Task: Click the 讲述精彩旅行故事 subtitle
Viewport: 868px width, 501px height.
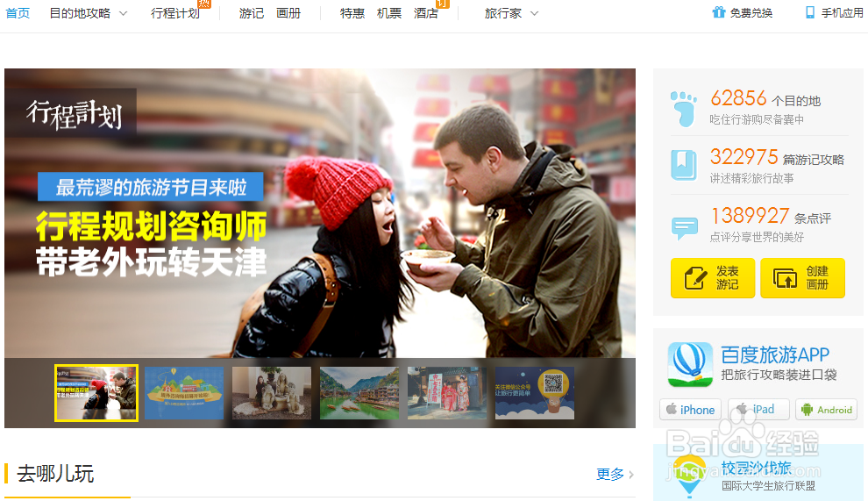Action: click(x=751, y=178)
